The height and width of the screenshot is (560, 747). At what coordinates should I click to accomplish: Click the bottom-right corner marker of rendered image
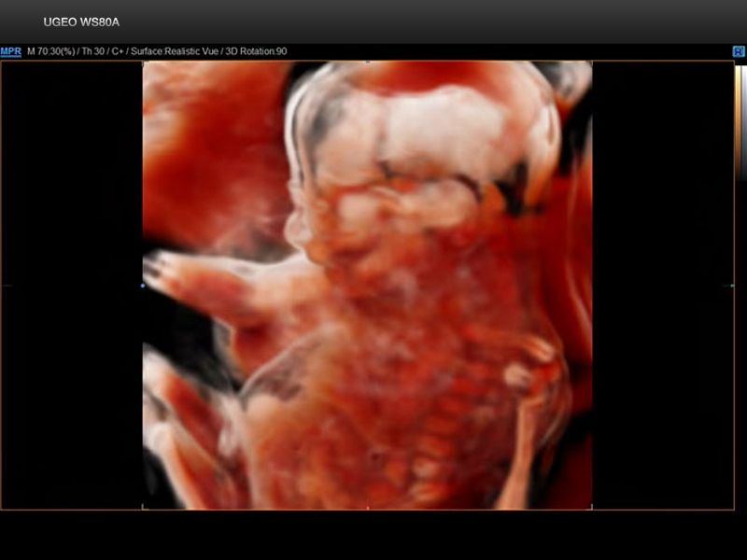(592, 509)
